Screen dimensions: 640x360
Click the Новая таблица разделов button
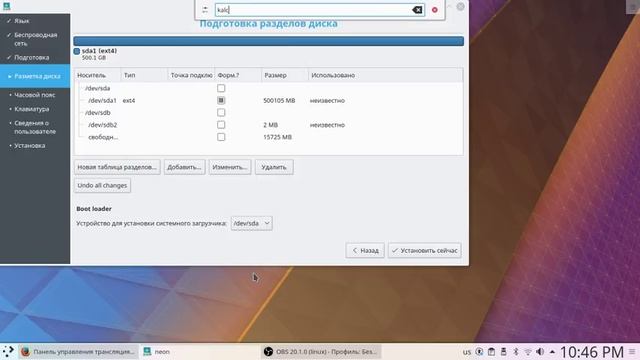[117, 167]
